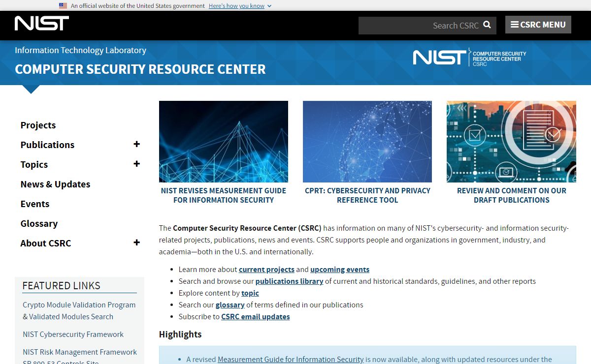Click 'Review and Comment on Our Draft Publications'
Viewport: 591px width, 364px height.
[x=512, y=195]
